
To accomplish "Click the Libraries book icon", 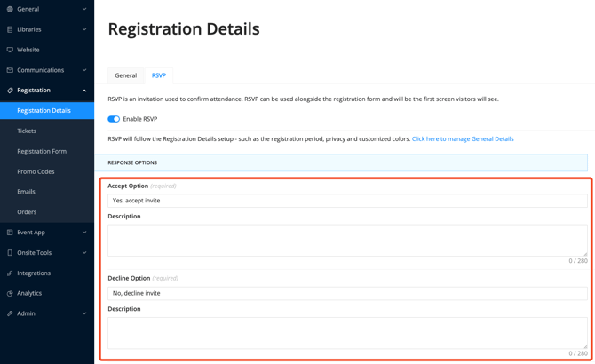I will pyautogui.click(x=10, y=29).
